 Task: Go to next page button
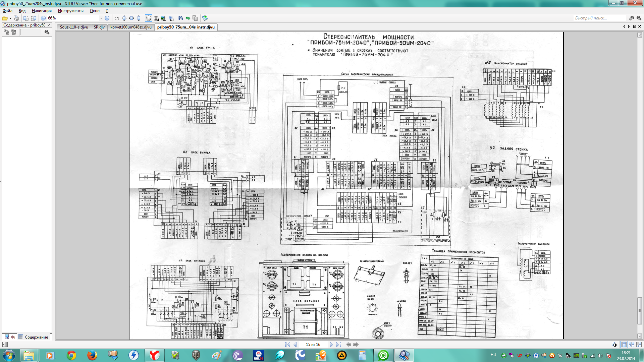click(x=331, y=345)
